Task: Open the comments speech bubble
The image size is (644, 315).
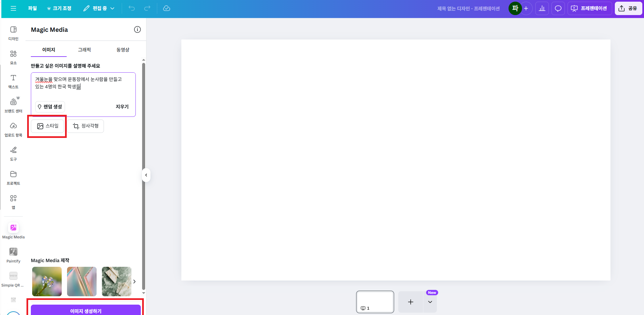Action: point(558,8)
